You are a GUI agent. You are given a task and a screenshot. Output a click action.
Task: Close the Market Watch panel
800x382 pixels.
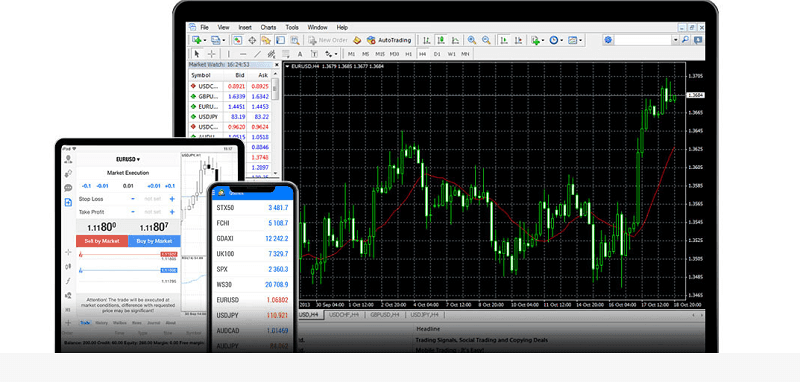tap(277, 65)
